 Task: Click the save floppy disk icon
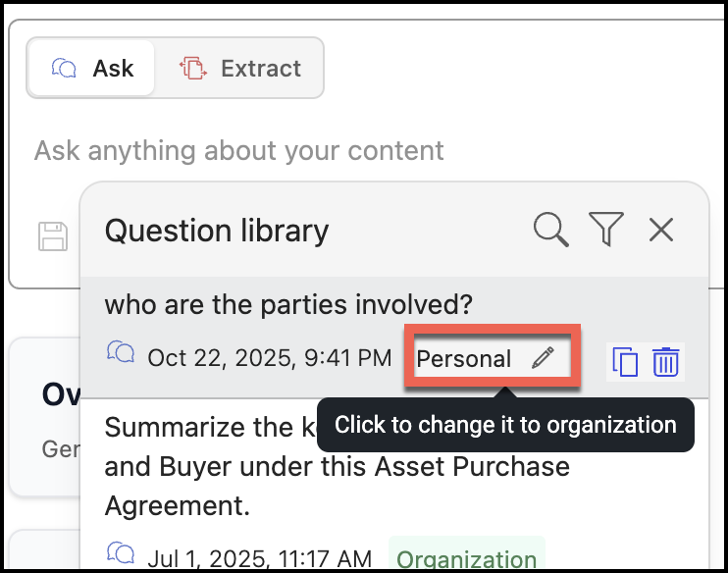coord(53,235)
